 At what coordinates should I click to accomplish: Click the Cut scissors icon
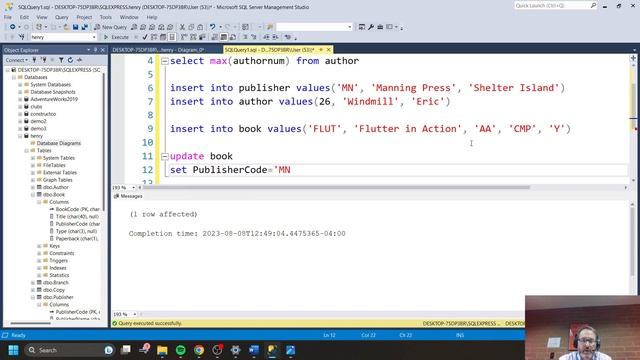182,27
